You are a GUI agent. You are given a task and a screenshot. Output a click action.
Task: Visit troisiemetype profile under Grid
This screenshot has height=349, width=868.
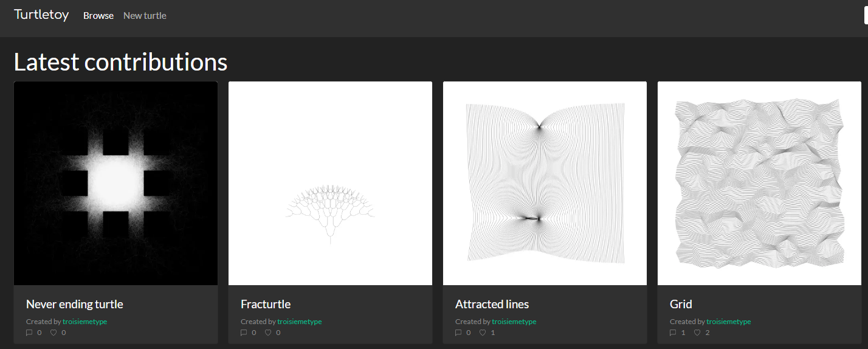[728, 322]
